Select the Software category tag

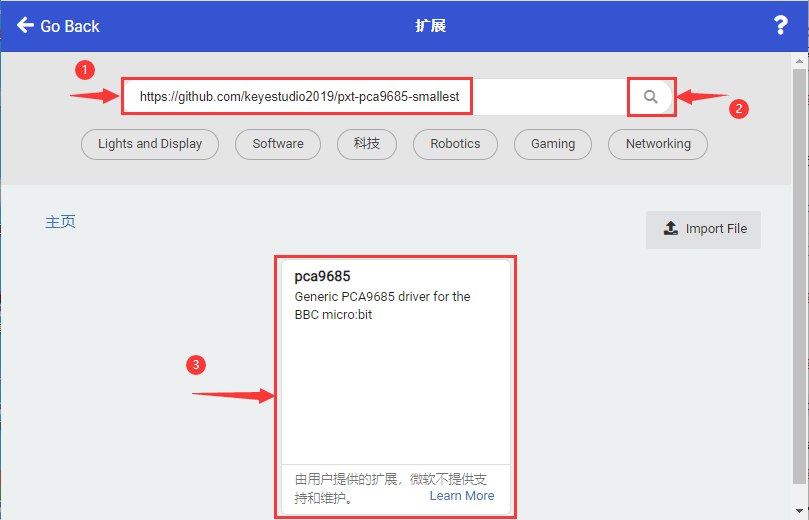278,144
